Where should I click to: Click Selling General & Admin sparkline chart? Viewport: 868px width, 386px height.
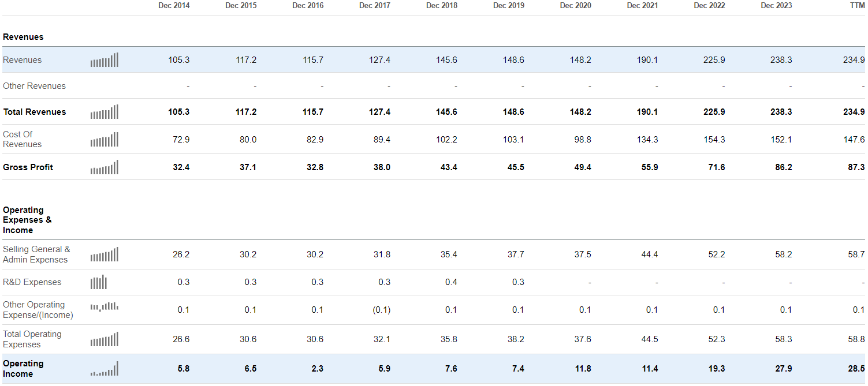click(x=104, y=254)
